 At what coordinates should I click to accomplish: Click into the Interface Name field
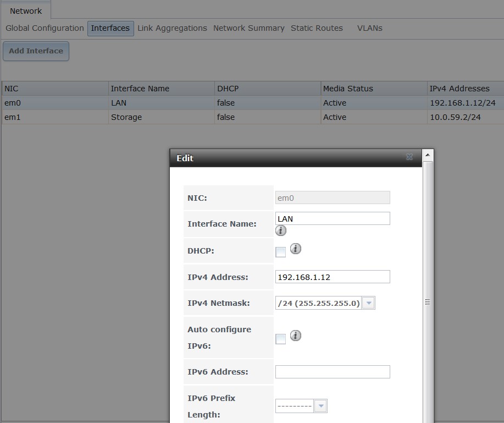332,218
